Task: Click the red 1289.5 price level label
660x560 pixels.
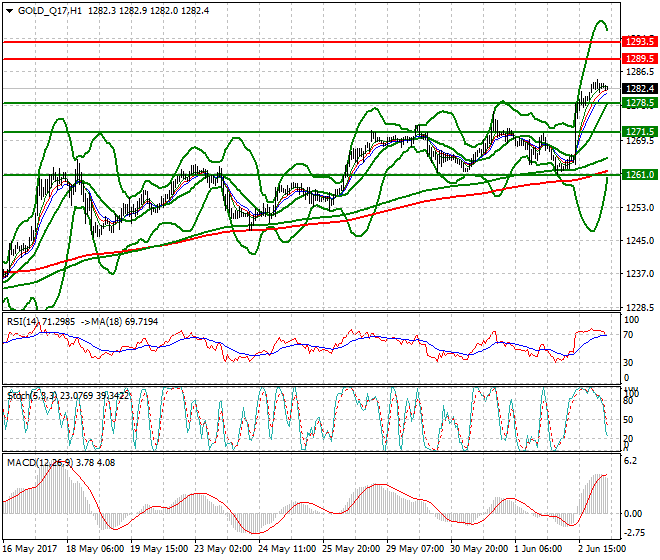Action: [640, 59]
